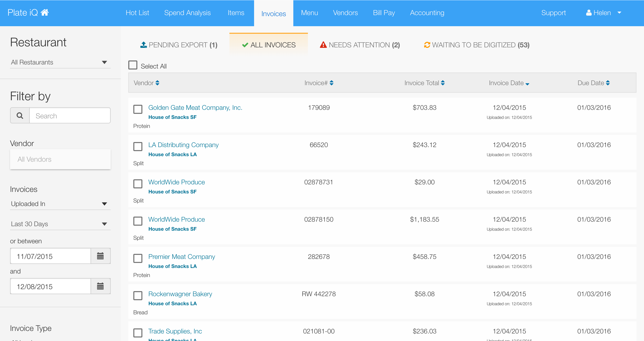This screenshot has width=644, height=341.
Task: Click the Premier Meat Company vendor link
Action: 182,257
